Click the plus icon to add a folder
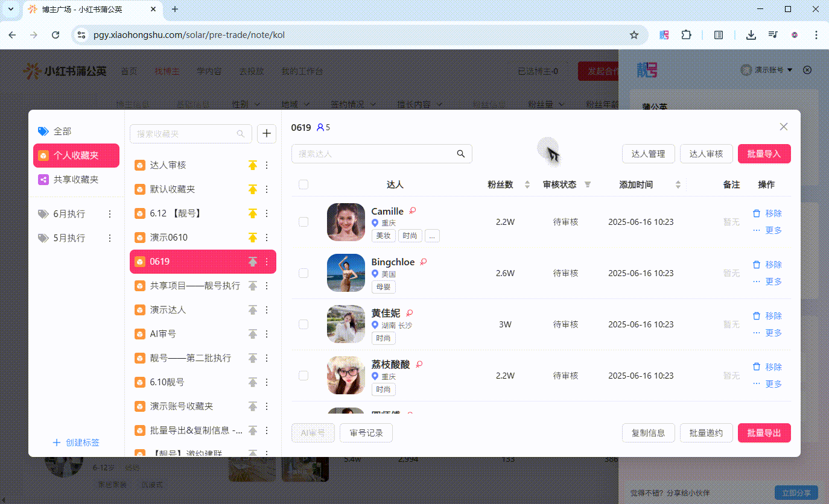This screenshot has width=829, height=504. (267, 134)
